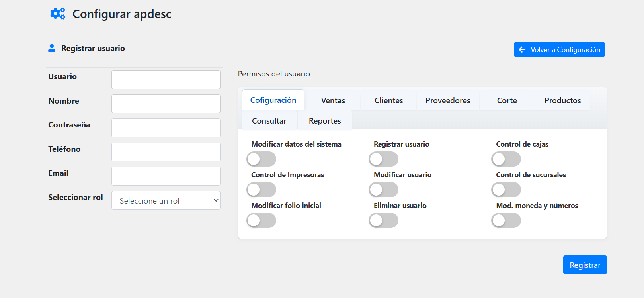Open the Clientes permissions tab

[x=389, y=100]
